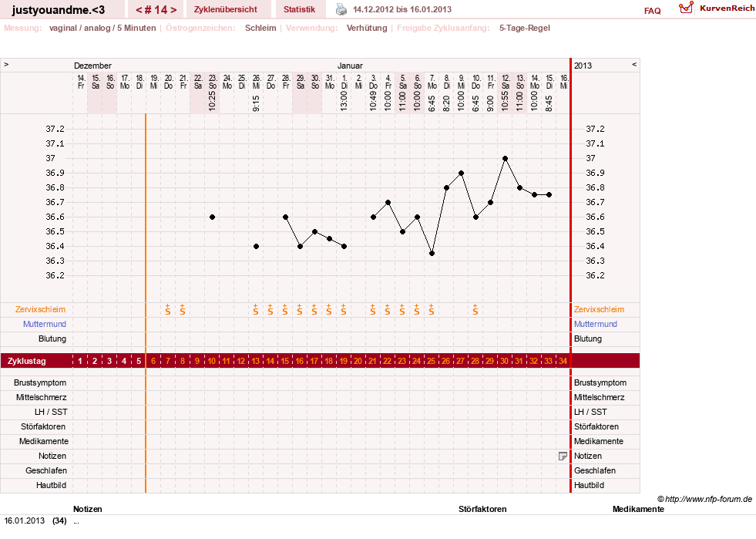The height and width of the screenshot is (539, 756).
Task: Collapse chart with arrow next to 2013
Action: [x=634, y=65]
